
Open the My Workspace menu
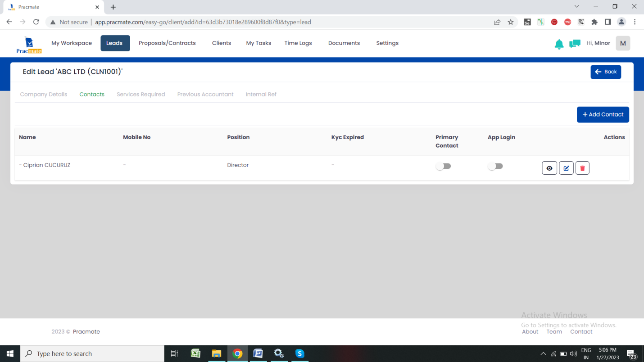[72, 43]
